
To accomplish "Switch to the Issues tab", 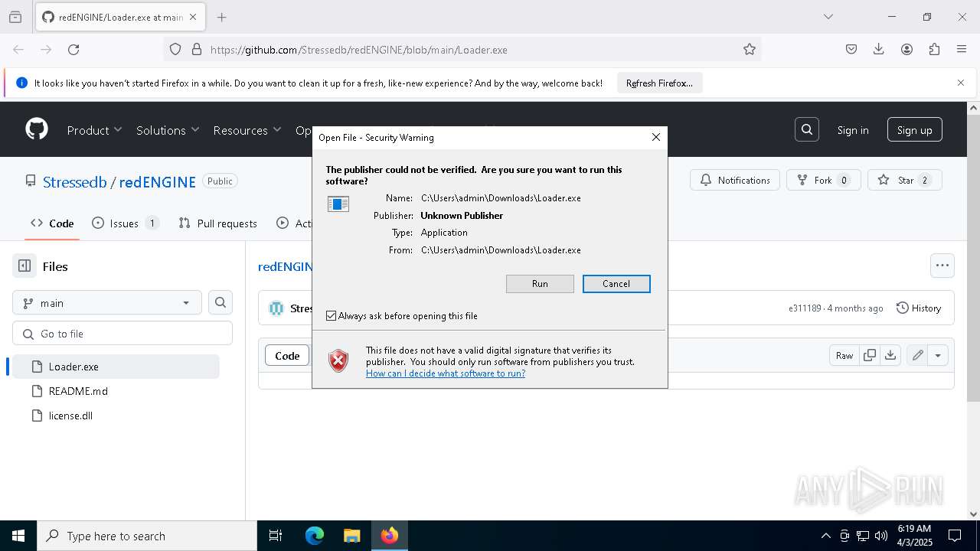I will click(x=126, y=223).
